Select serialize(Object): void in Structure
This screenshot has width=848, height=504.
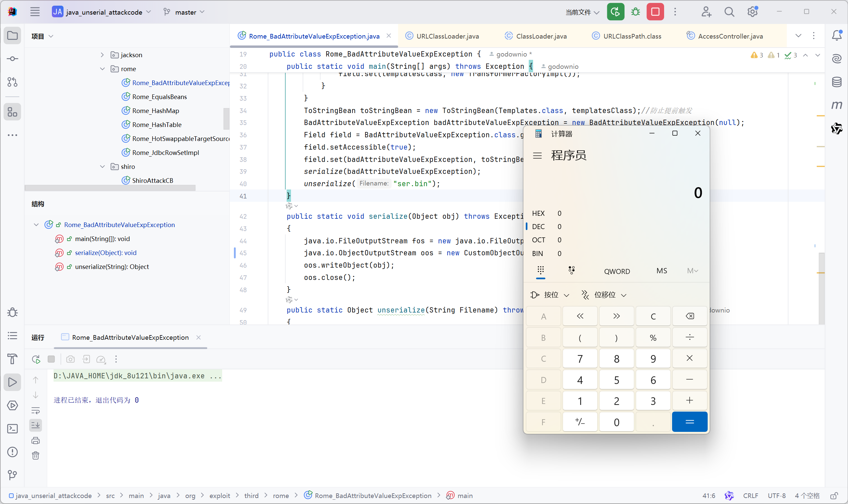pos(106,253)
